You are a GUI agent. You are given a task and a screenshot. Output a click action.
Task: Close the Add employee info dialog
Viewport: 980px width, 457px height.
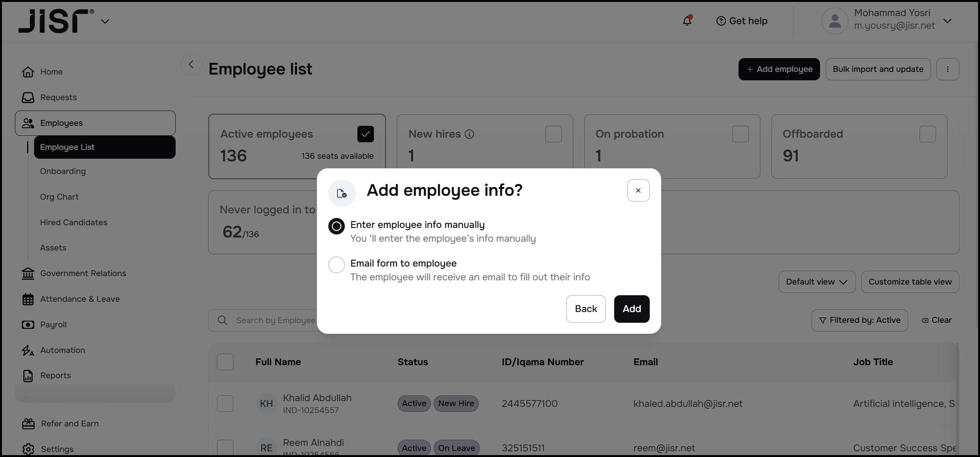click(638, 190)
